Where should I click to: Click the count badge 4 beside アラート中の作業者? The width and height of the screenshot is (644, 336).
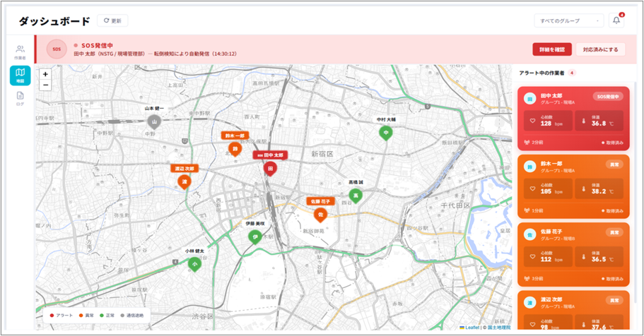572,73
